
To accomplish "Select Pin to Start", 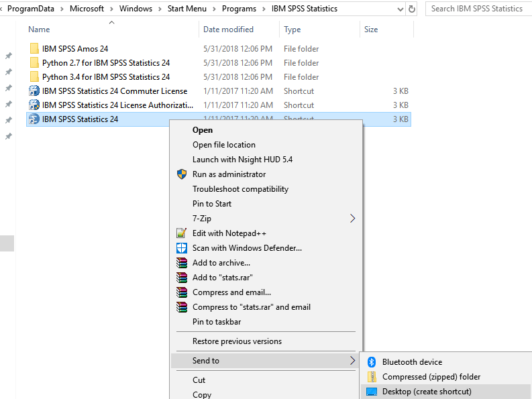I will [x=212, y=204].
